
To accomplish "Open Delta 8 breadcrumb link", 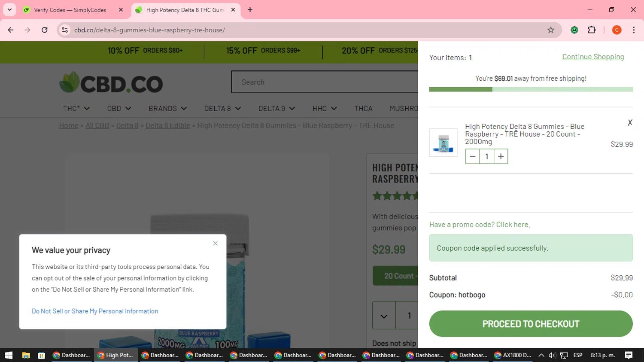I will [127, 125].
